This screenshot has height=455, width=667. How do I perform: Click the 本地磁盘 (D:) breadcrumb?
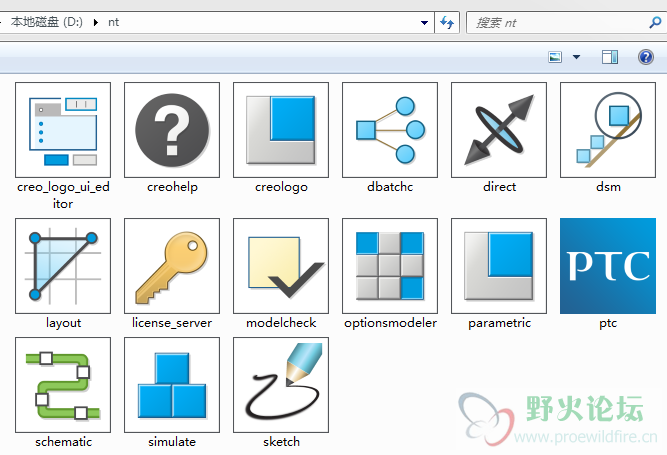47,22
